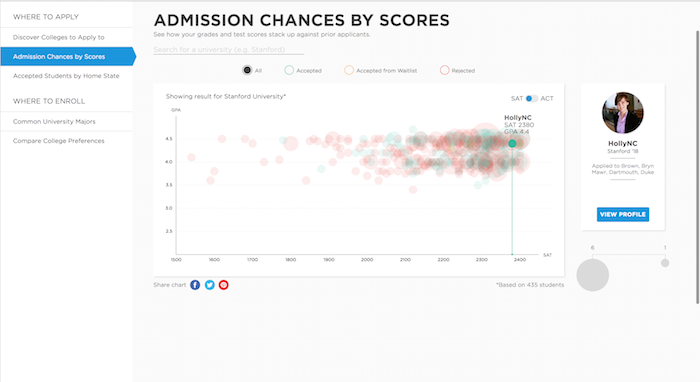Share chart with red Pinterest icon
Image resolution: width=700 pixels, height=382 pixels.
[x=224, y=285]
